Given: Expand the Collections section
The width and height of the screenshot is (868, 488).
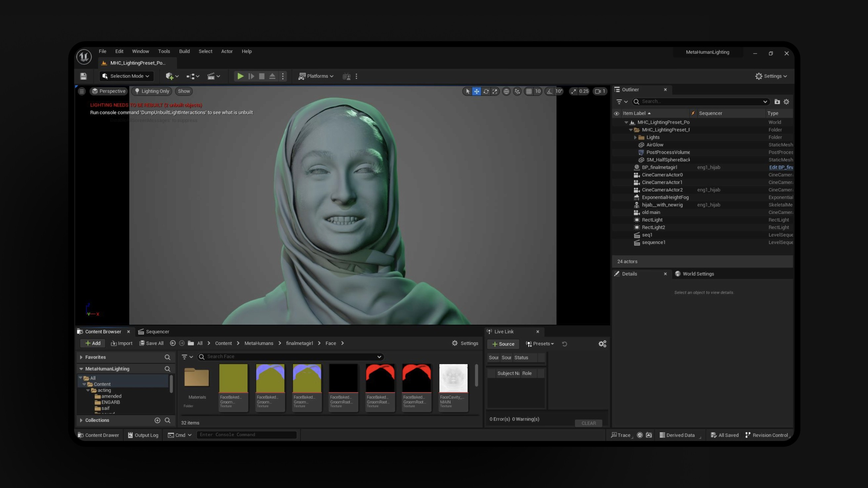Looking at the screenshot, I should pyautogui.click(x=81, y=420).
